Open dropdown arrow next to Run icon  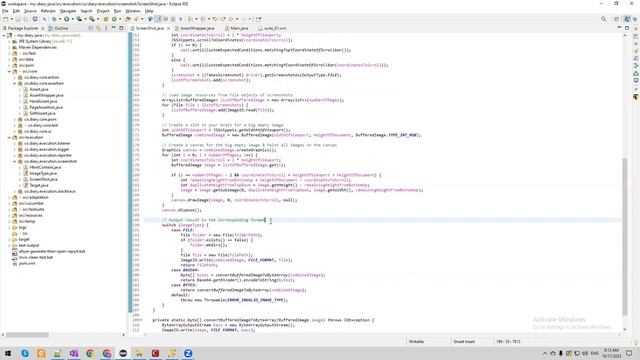point(73,19)
